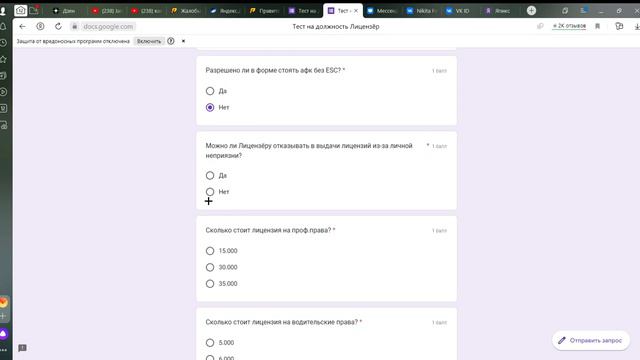Open the downloads arrow icon

pyautogui.click(x=637, y=27)
